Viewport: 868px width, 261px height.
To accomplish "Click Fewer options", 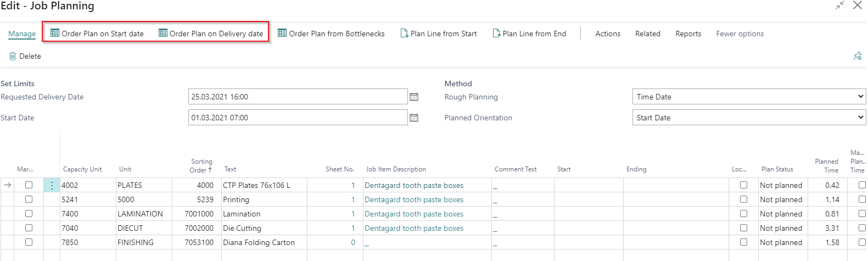I will point(740,34).
